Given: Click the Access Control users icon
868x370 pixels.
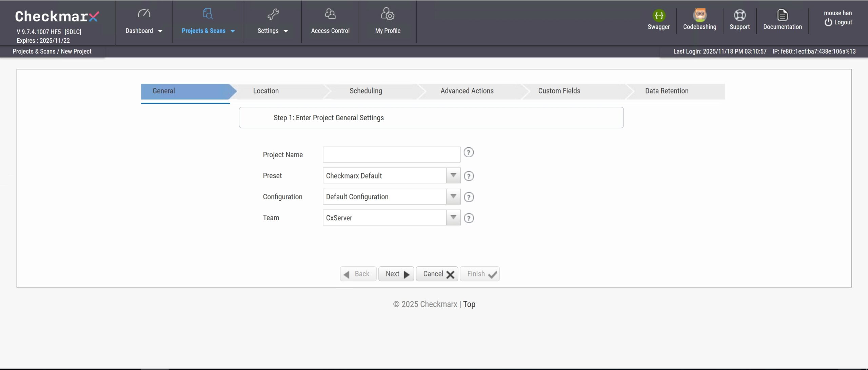Looking at the screenshot, I should pyautogui.click(x=330, y=14).
